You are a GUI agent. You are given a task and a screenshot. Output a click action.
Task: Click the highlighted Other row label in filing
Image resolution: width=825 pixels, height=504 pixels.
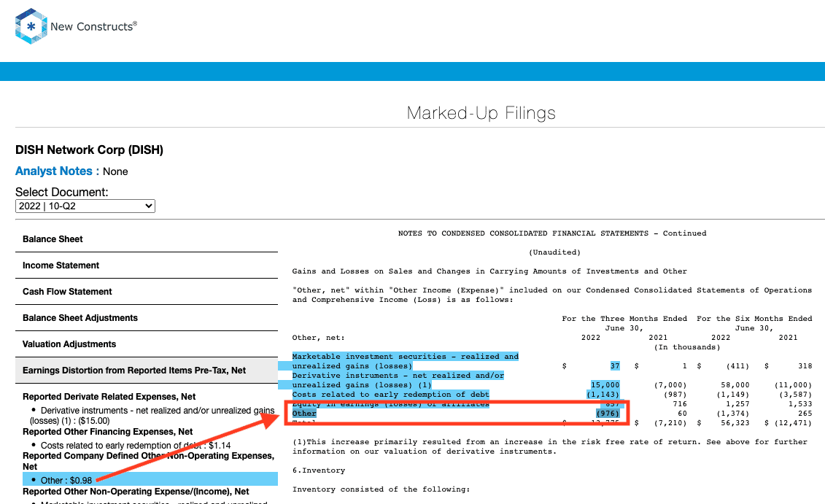point(304,414)
